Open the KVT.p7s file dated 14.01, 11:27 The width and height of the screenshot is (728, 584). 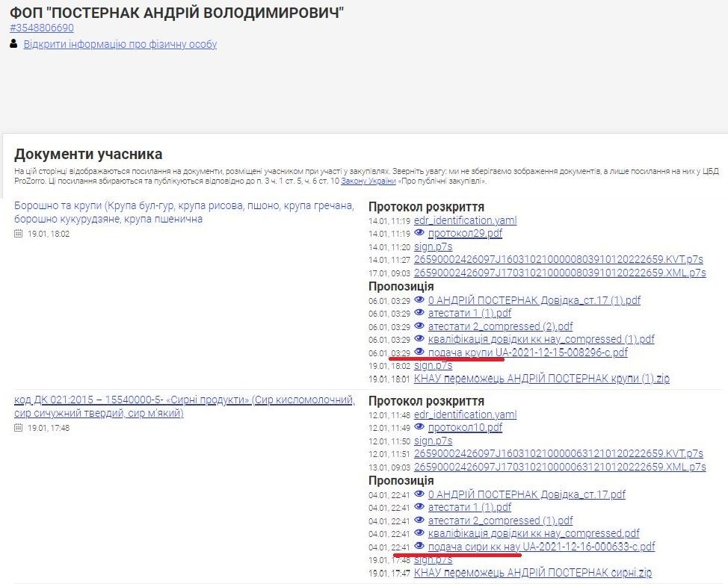pos(558,260)
